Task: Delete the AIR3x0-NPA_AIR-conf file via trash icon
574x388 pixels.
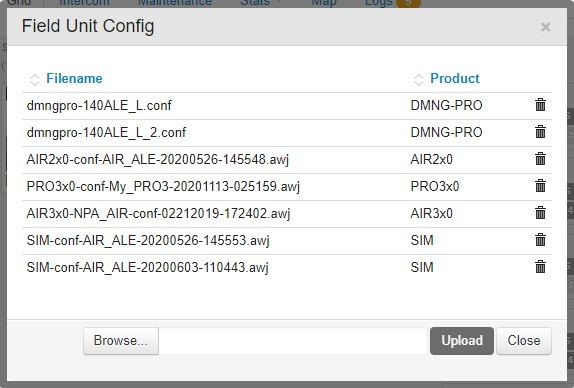Action: pyautogui.click(x=540, y=213)
